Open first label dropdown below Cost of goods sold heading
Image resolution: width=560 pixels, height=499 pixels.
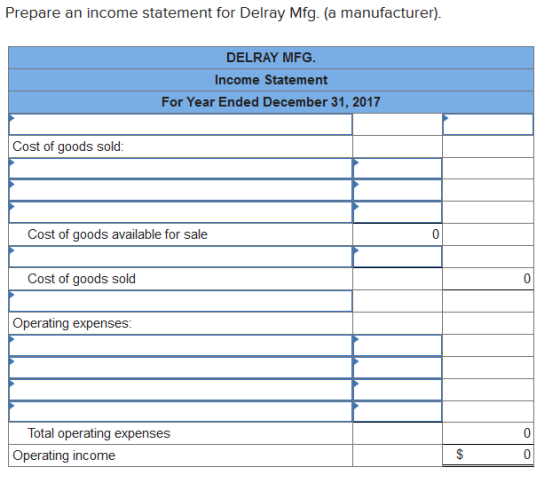[180, 168]
